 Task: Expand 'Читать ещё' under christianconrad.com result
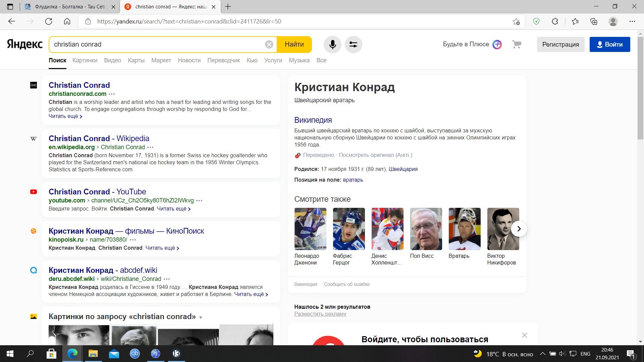pyautogui.click(x=65, y=116)
